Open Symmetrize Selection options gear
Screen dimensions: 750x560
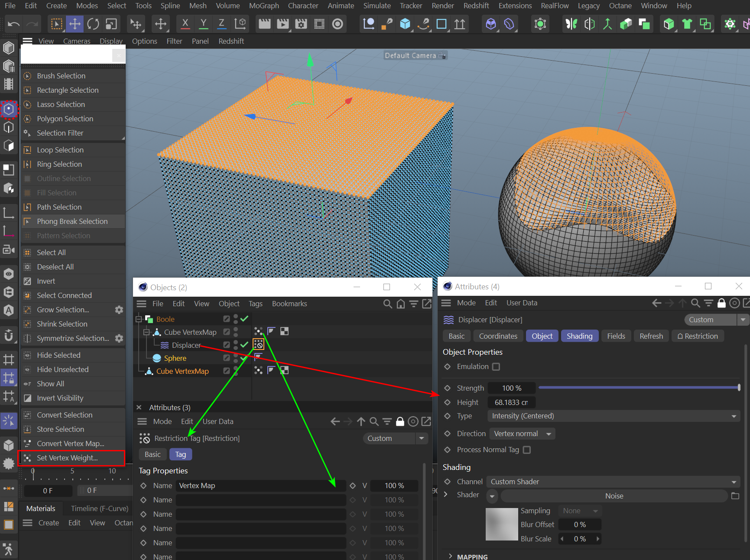(x=119, y=338)
